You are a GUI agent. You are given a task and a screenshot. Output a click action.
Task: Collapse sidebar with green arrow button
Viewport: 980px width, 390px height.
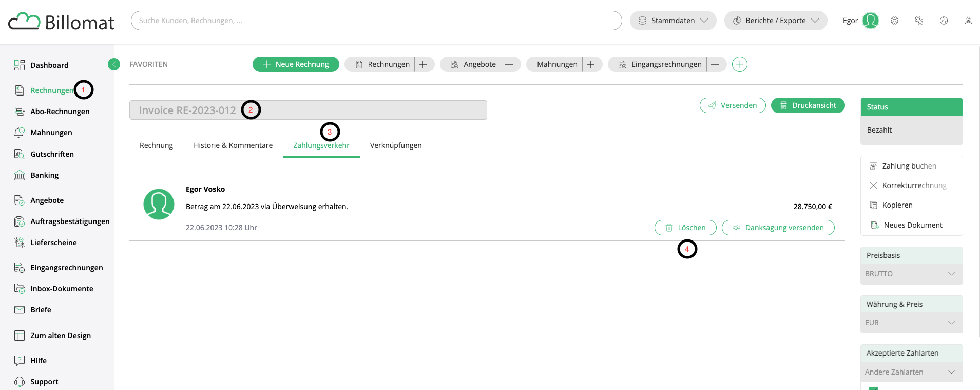pos(114,64)
